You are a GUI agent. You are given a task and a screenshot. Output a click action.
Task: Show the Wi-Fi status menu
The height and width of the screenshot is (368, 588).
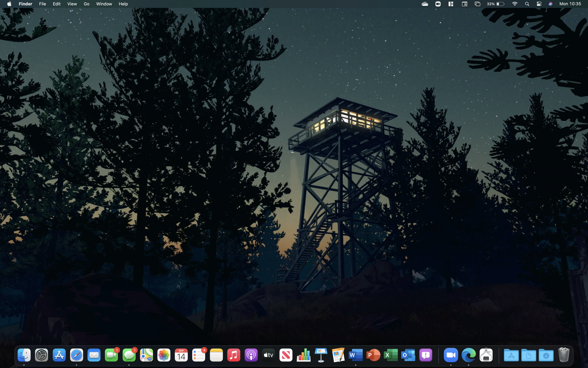(x=515, y=4)
